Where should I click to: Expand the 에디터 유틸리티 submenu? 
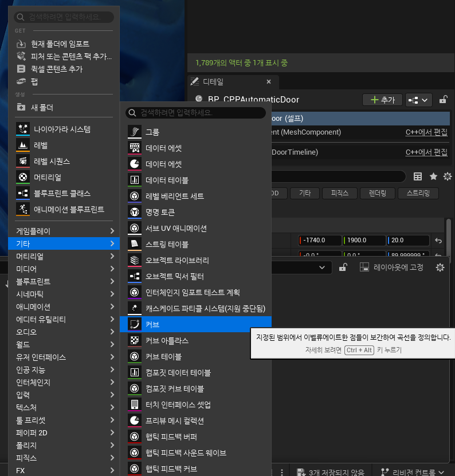coord(64,320)
